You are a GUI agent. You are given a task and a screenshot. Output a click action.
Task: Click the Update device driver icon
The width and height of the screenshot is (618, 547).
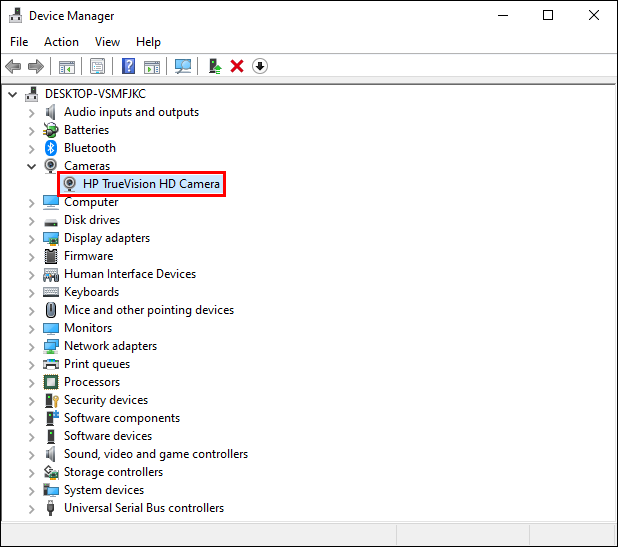(215, 66)
